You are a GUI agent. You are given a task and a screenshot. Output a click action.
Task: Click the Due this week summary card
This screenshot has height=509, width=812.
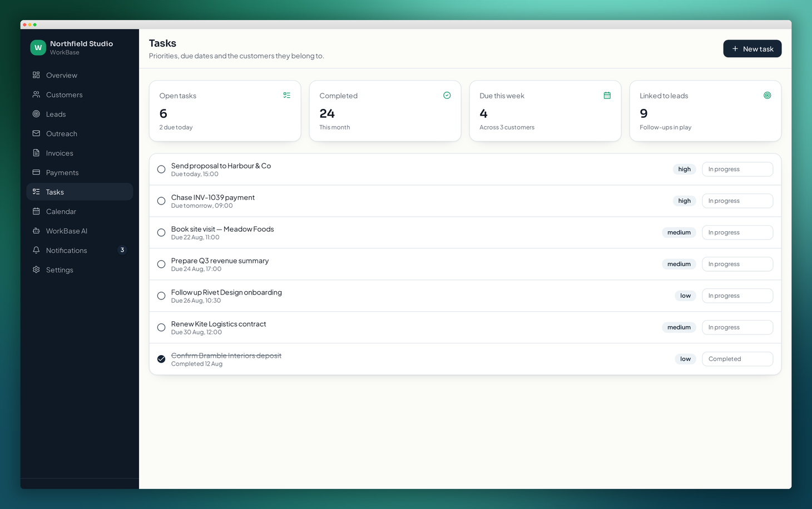546,111
